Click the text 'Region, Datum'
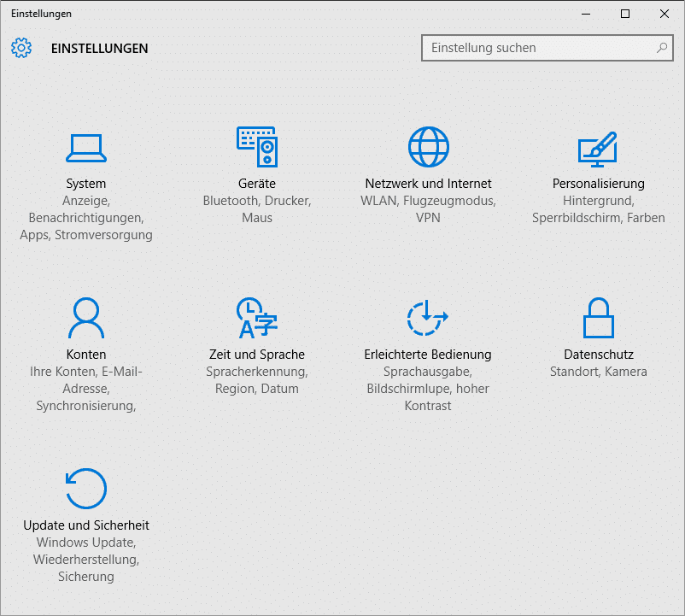Image resolution: width=685 pixels, height=616 pixels. coord(257,389)
